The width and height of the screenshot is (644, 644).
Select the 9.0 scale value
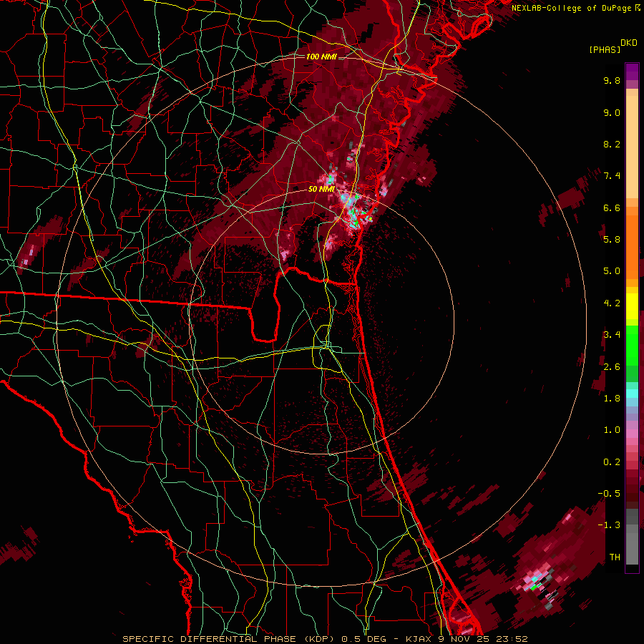[612, 113]
